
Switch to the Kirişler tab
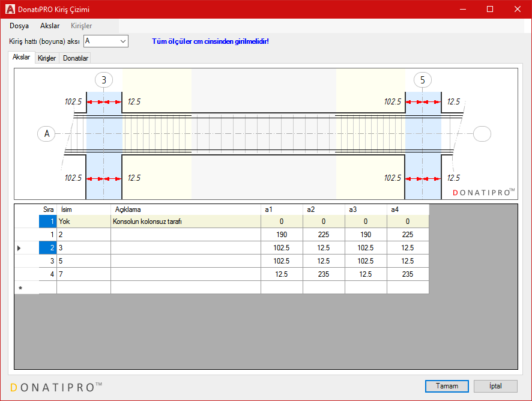click(x=47, y=58)
